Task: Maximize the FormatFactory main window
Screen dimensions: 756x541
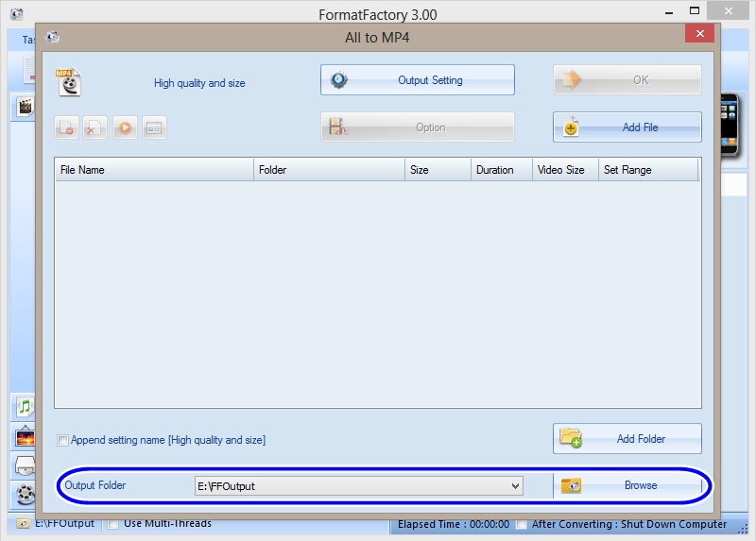Action: [x=695, y=10]
